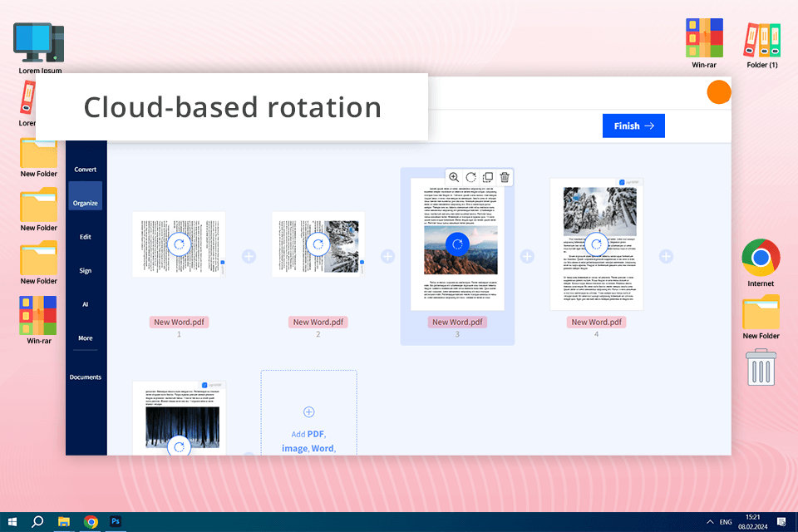This screenshot has width=798, height=532.
Task: Open the Internet Chrome desktop shortcut
Action: (761, 263)
